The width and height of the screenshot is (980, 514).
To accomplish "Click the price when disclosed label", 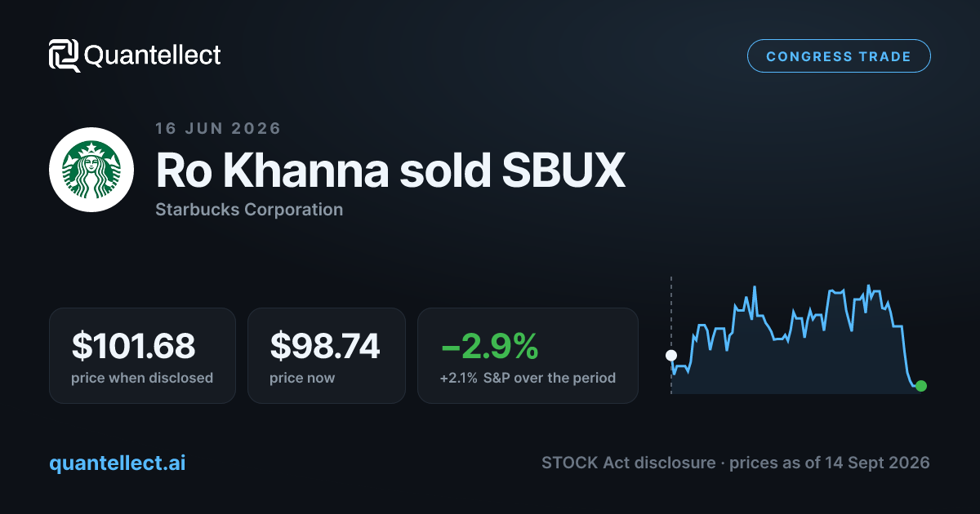I will coord(142,378).
